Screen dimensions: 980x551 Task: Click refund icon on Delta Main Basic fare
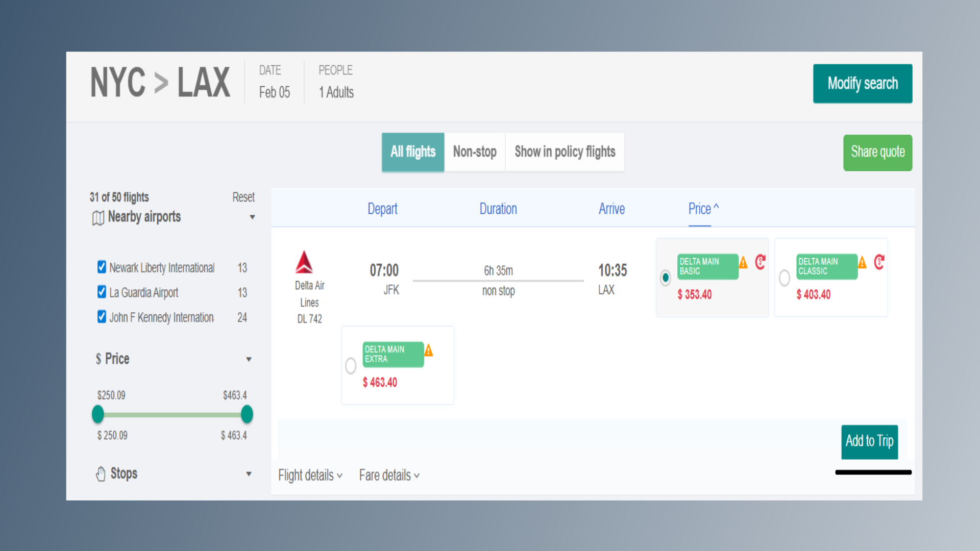(761, 262)
